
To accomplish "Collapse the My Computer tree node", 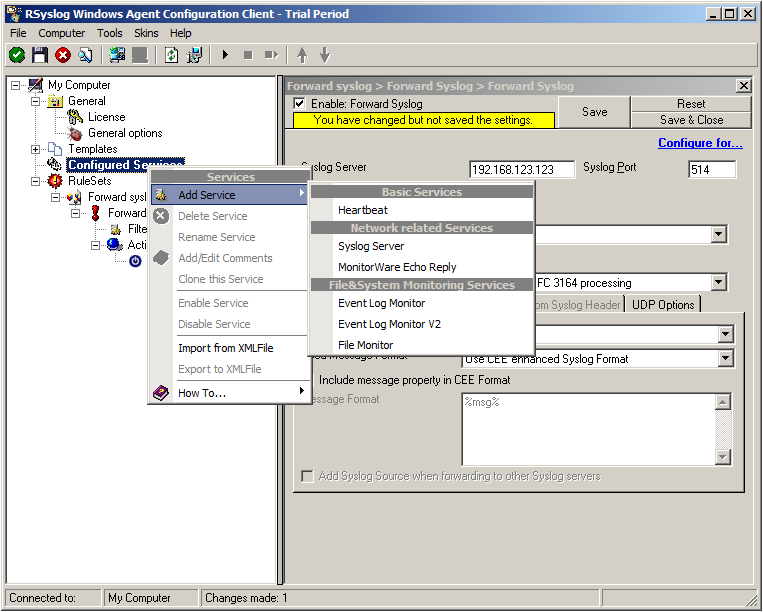I will (16, 85).
